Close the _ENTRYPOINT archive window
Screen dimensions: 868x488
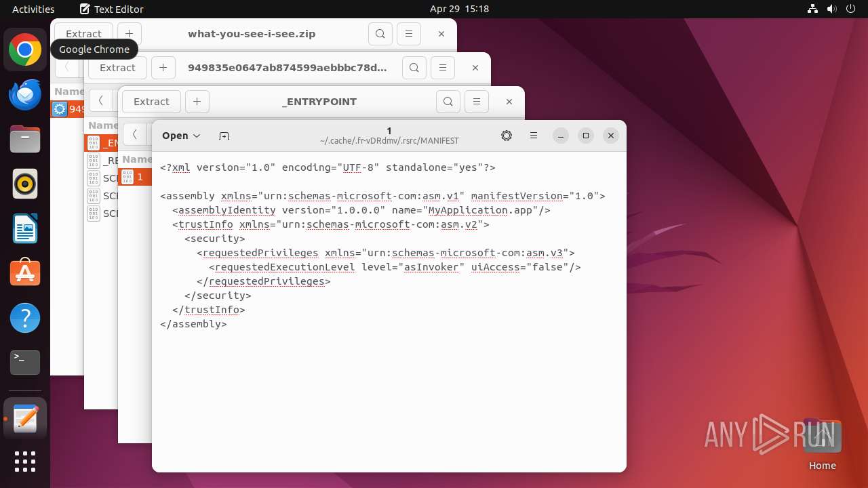(x=509, y=102)
